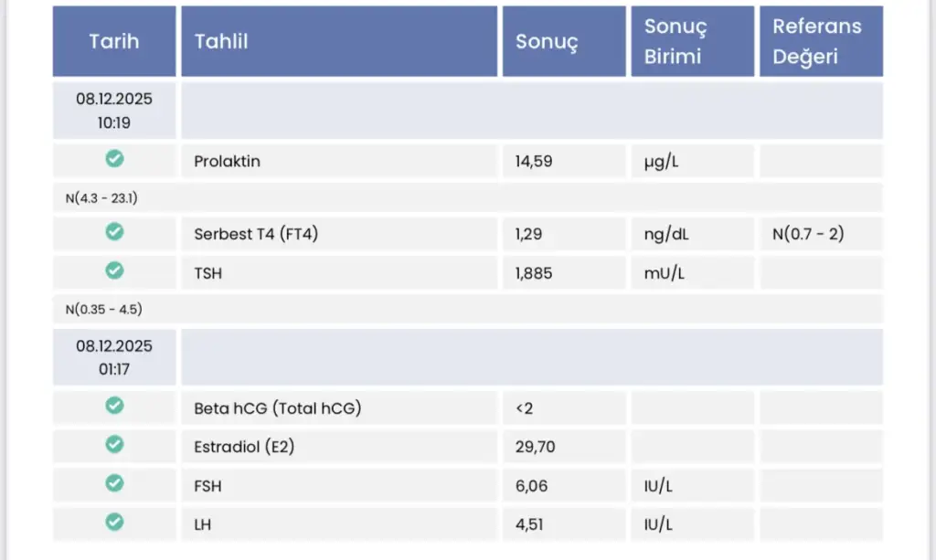Click the green check next to Estradiol (E2)
This screenshot has width=936, height=560.
click(114, 444)
